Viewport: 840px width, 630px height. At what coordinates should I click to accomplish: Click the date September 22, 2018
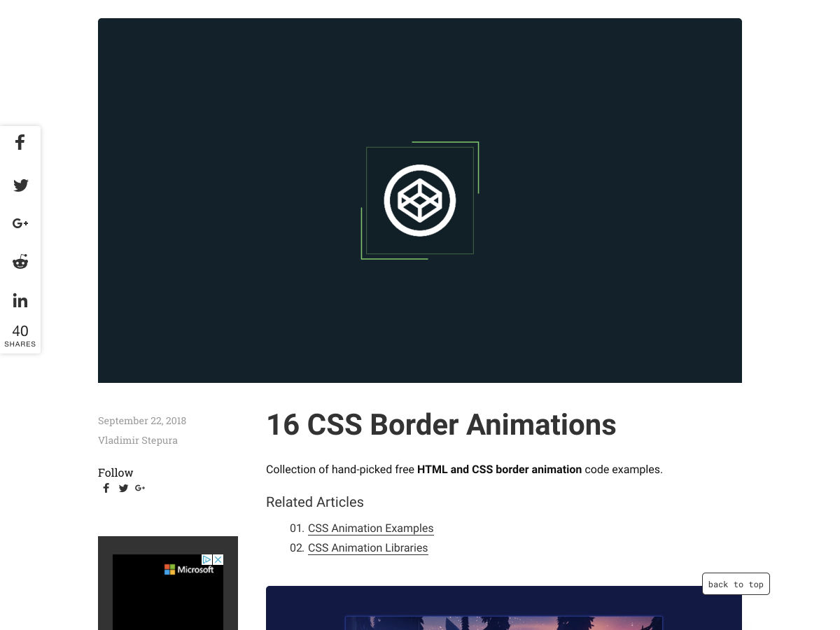coord(142,421)
